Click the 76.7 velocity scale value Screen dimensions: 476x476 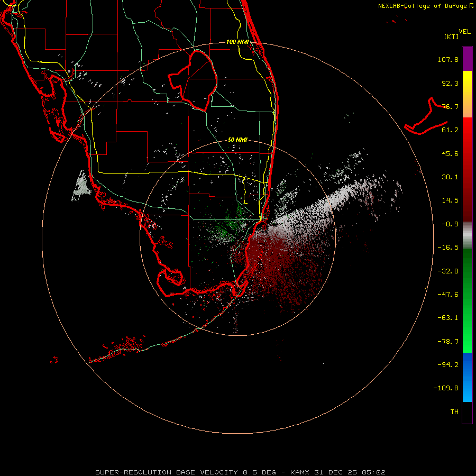tap(450, 106)
